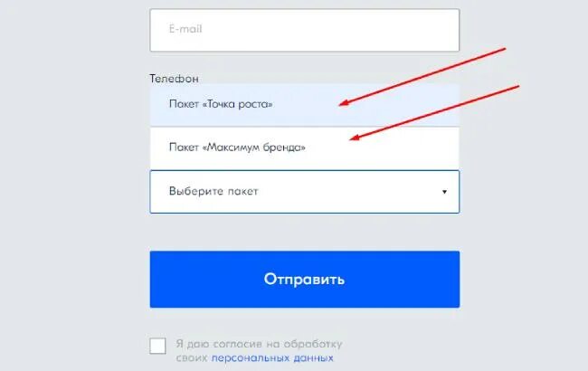Screen dimensions: 588x371
Task: Click the dropdown triangle in the package selector
Action: (x=444, y=192)
